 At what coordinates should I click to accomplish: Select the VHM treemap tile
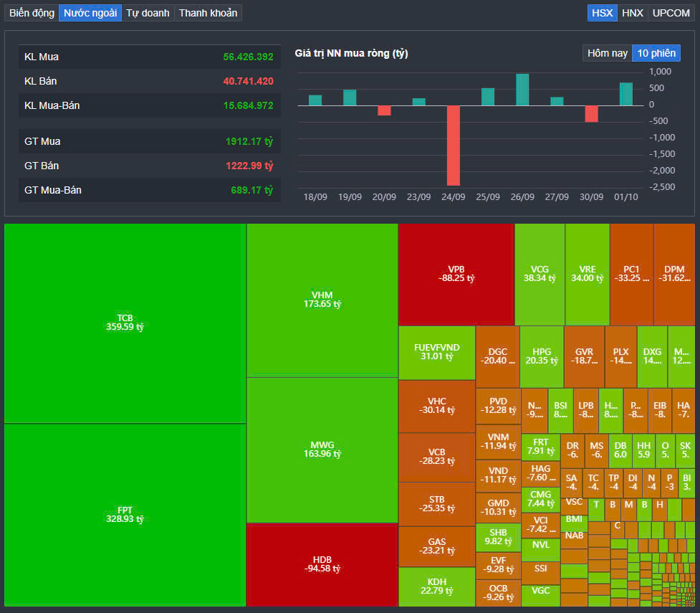(322, 300)
